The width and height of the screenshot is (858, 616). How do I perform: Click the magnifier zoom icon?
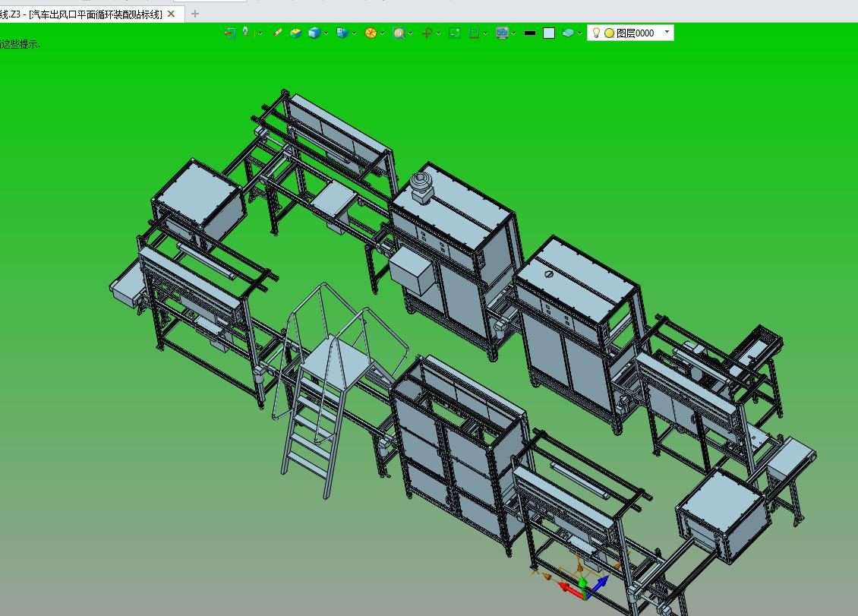[x=399, y=33]
